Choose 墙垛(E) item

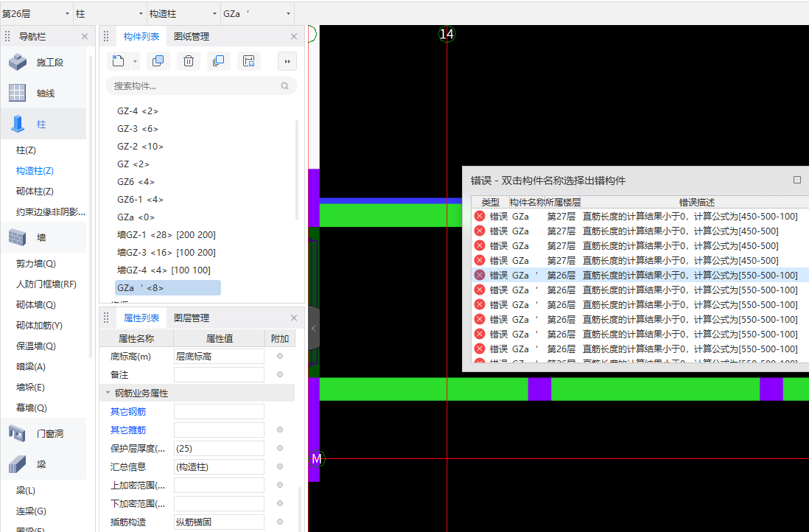[30, 388]
